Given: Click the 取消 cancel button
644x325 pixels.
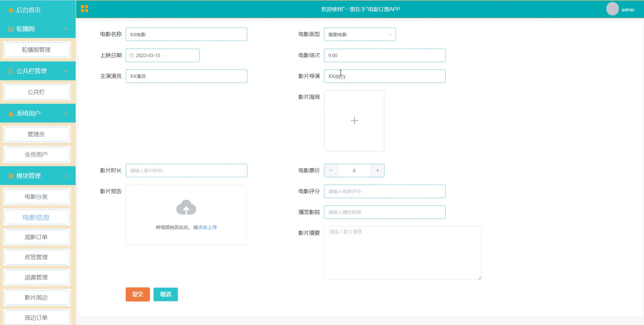Looking at the screenshot, I should [166, 294].
